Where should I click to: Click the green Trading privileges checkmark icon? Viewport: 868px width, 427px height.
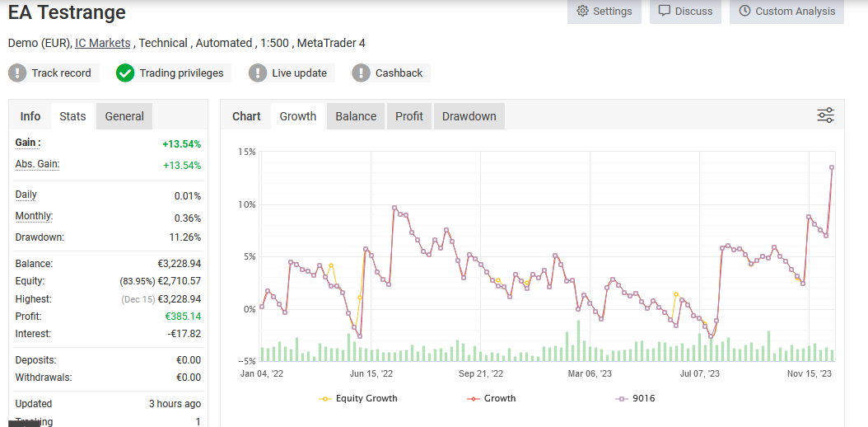(x=125, y=73)
